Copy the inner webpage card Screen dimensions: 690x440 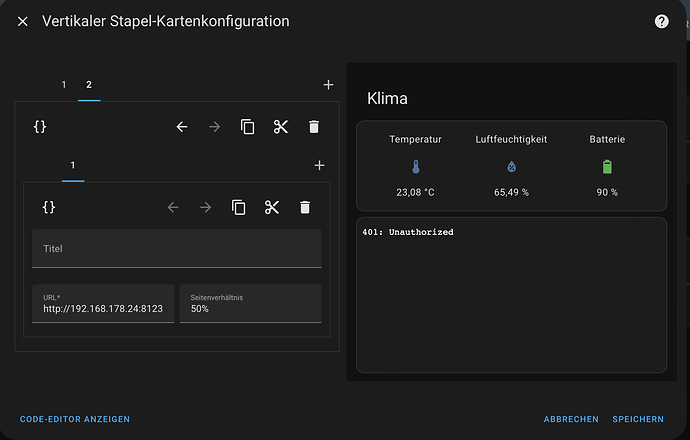coord(239,207)
